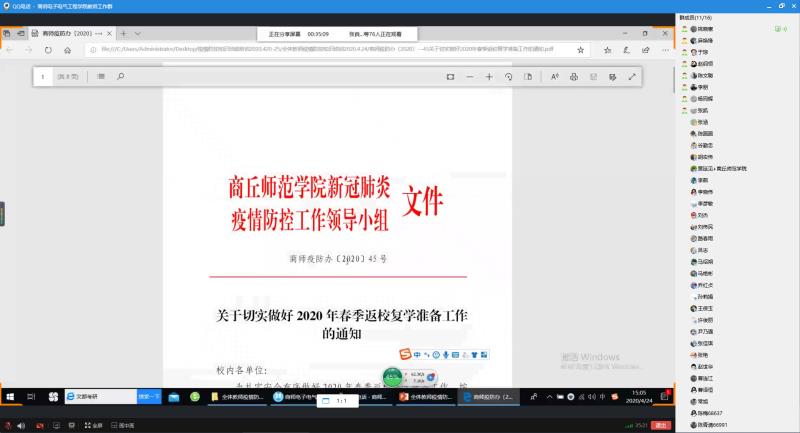Click the PDF page number field
Screen dimensions: 800x433
pos(44,76)
